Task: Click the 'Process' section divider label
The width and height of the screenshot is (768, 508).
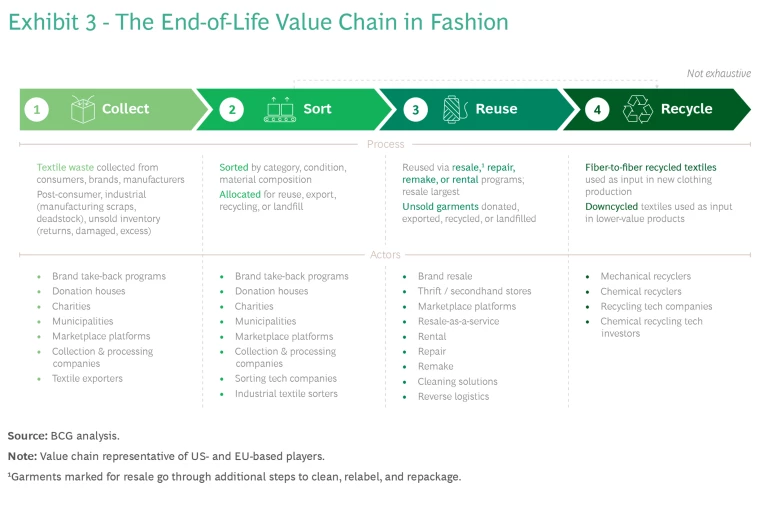Action: pyautogui.click(x=384, y=144)
